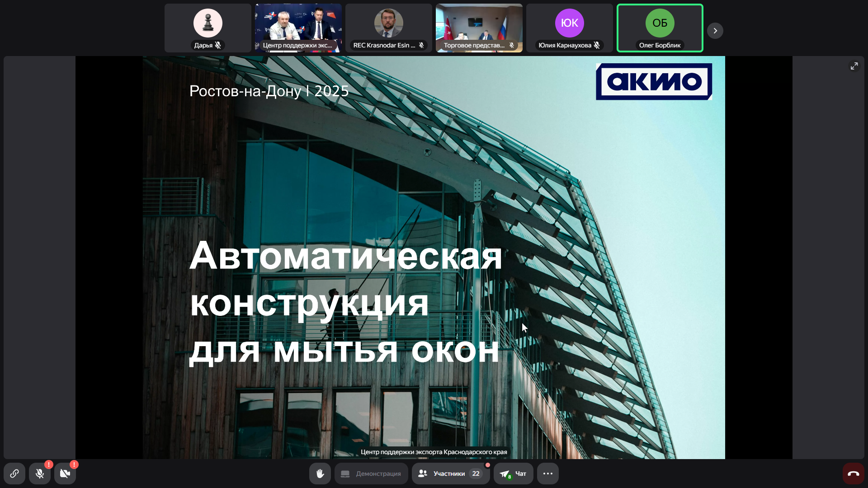Hang up with the red phone button

853,474
